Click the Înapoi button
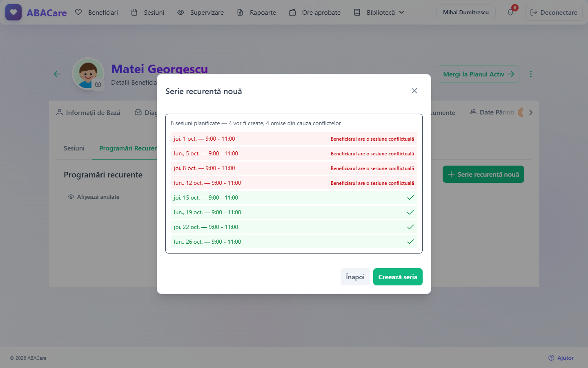The height and width of the screenshot is (368, 588). click(355, 277)
